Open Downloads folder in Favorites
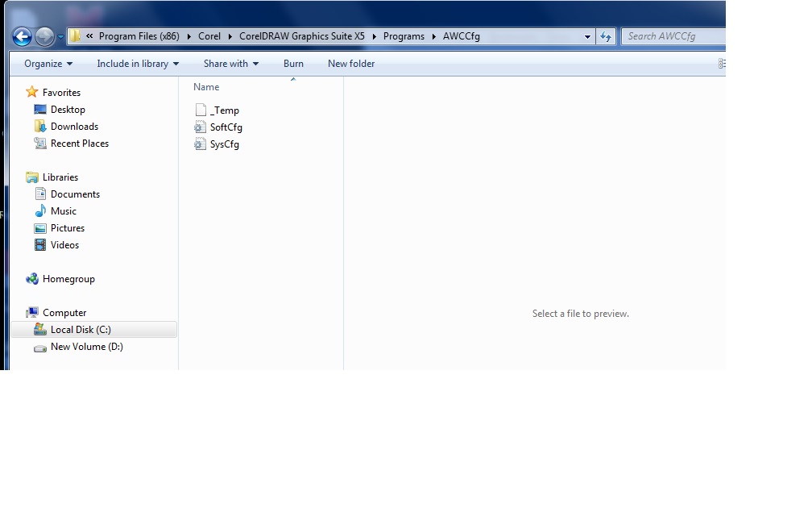 click(x=74, y=127)
